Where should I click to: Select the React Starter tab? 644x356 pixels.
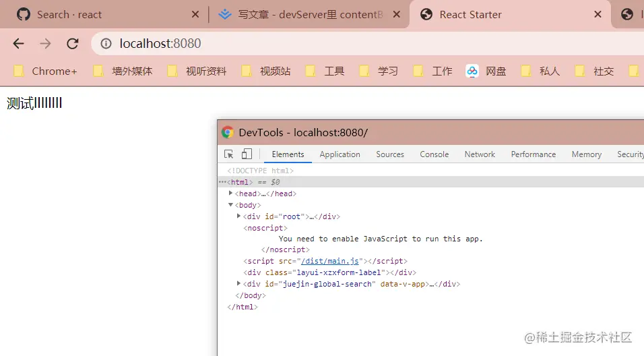(509, 14)
